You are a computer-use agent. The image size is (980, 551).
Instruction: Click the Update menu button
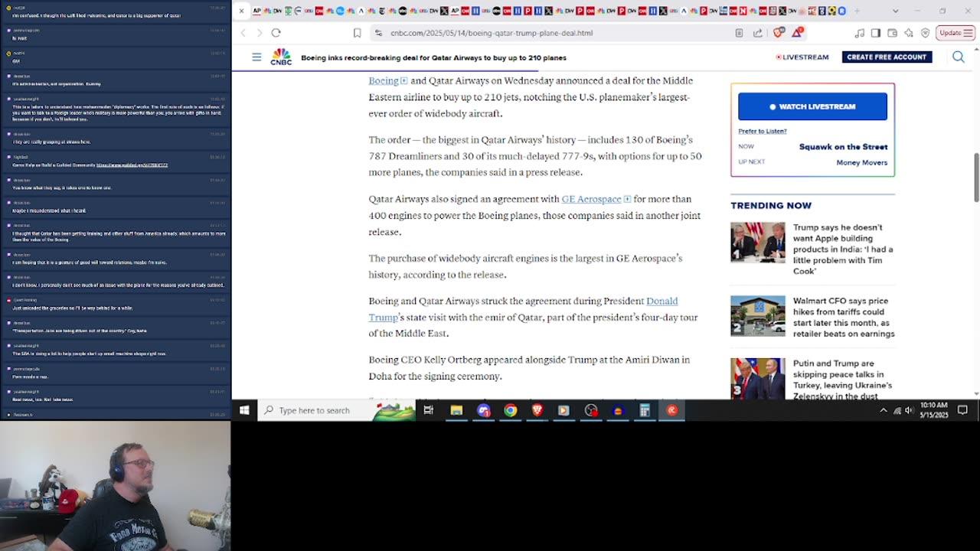tap(955, 33)
